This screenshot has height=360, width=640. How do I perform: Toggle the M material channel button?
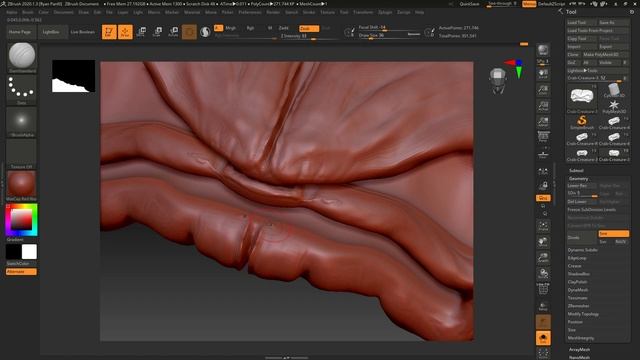tap(270, 28)
